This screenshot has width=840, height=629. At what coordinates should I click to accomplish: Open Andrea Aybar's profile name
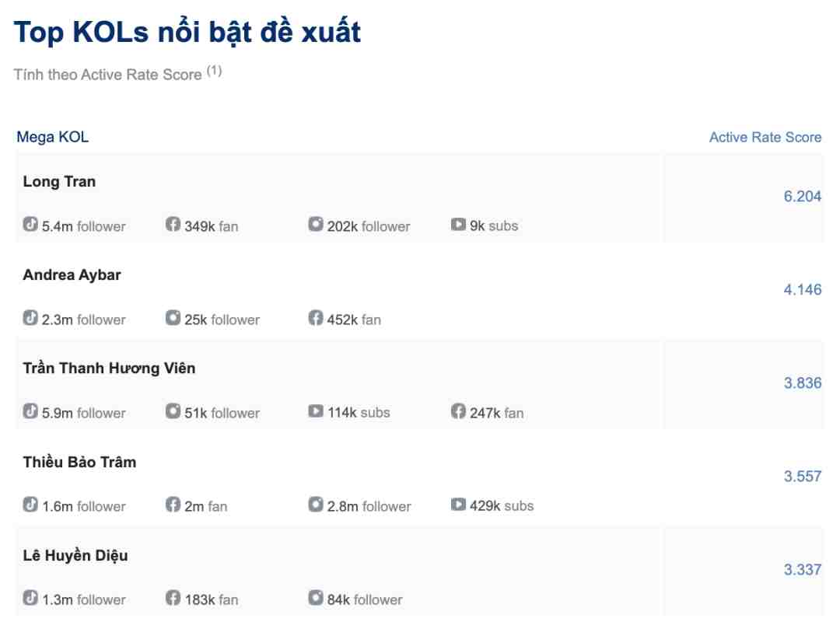(x=72, y=275)
